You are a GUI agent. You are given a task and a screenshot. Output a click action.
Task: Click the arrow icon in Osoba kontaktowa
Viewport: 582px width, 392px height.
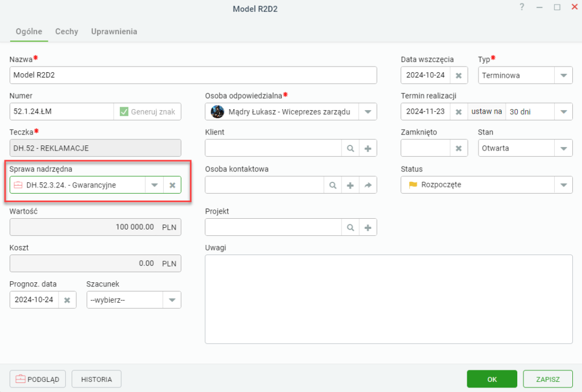click(368, 185)
